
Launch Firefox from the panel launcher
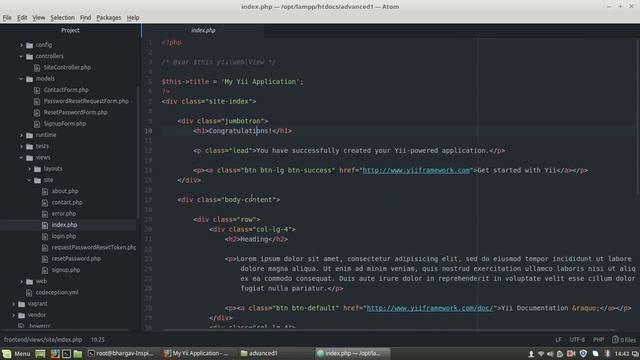[55, 353]
